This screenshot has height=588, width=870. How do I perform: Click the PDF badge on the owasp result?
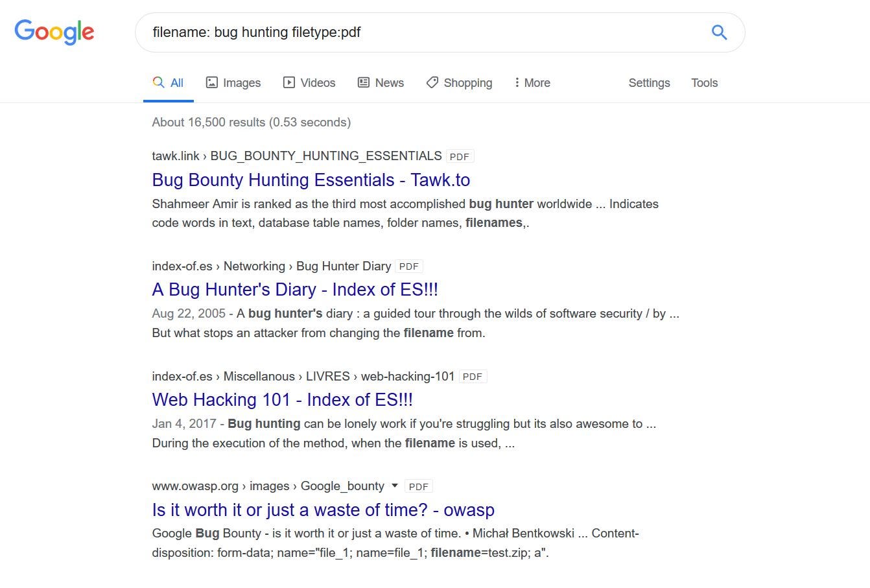(x=419, y=487)
